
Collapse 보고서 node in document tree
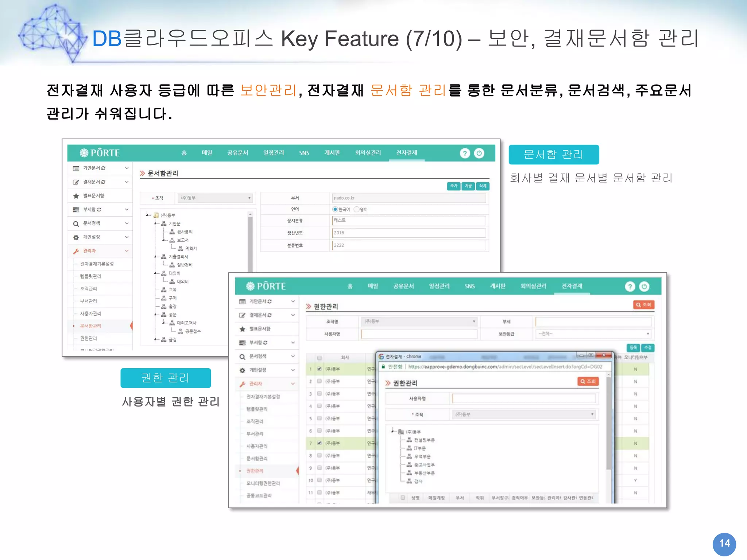click(164, 240)
